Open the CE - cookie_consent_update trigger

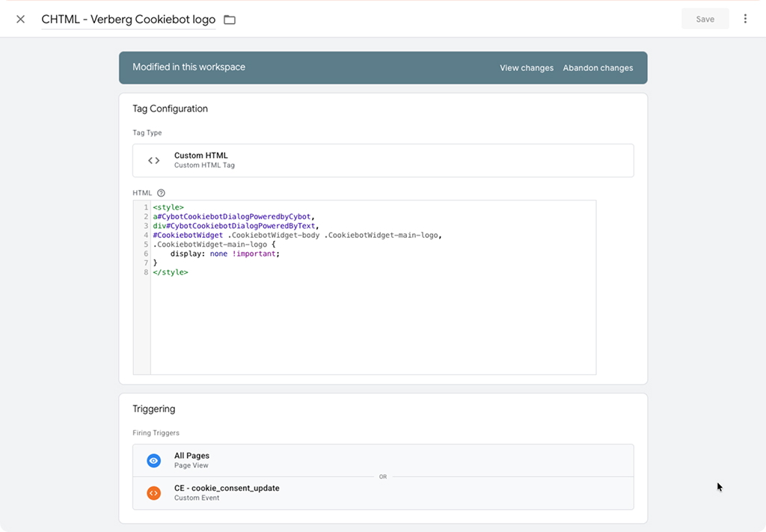(x=383, y=493)
